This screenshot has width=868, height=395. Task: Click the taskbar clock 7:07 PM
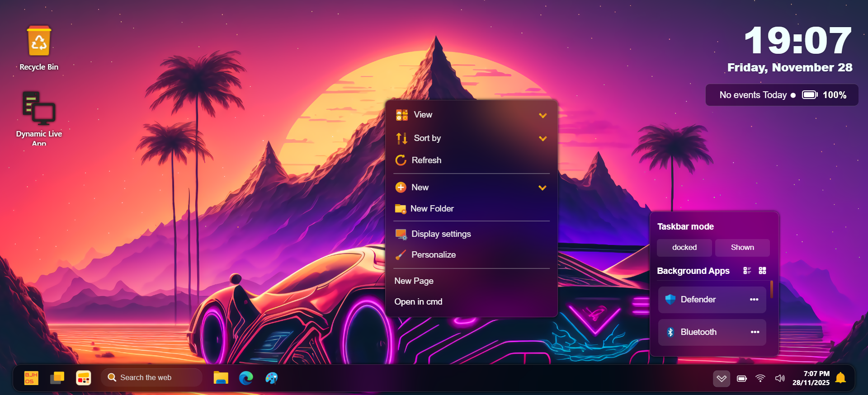point(811,378)
